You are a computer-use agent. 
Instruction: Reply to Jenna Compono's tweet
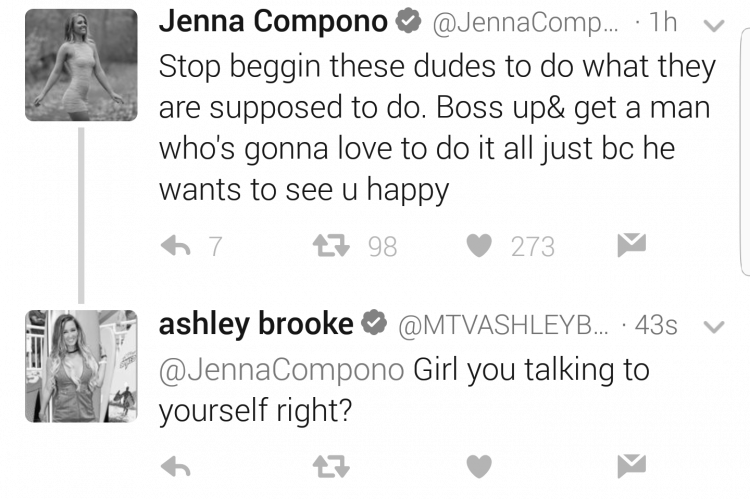(176, 246)
